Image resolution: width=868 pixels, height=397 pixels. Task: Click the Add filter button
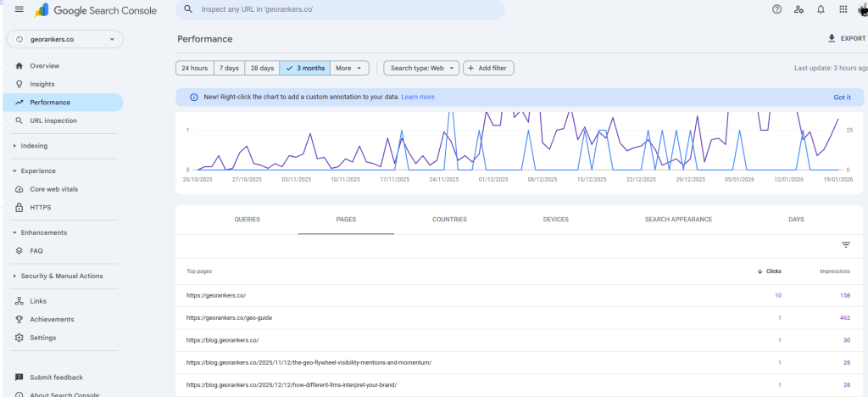[x=488, y=68]
